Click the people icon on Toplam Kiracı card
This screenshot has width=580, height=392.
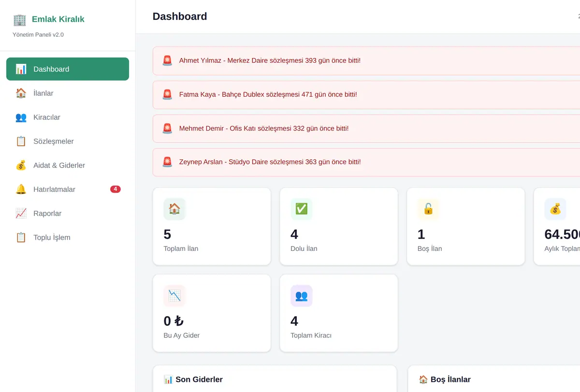tap(302, 296)
